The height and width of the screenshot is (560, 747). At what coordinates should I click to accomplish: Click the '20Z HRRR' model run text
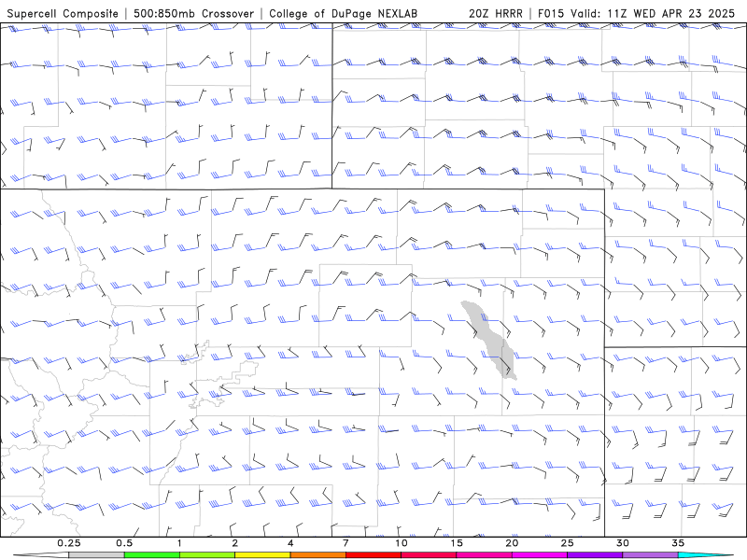(x=496, y=13)
